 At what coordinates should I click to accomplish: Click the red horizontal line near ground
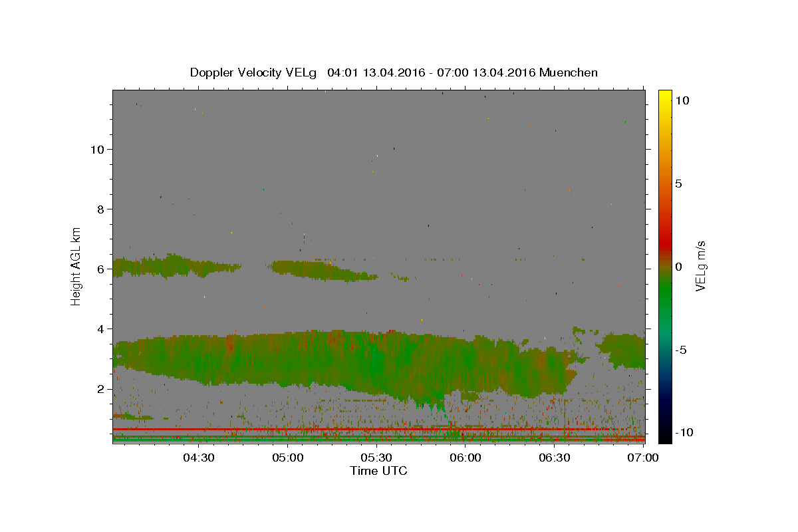(x=359, y=429)
